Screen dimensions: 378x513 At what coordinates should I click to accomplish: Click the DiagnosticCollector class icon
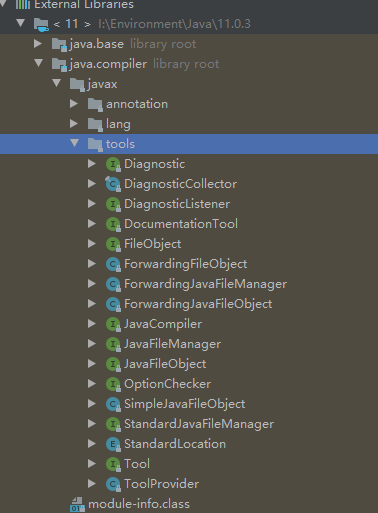(x=113, y=184)
